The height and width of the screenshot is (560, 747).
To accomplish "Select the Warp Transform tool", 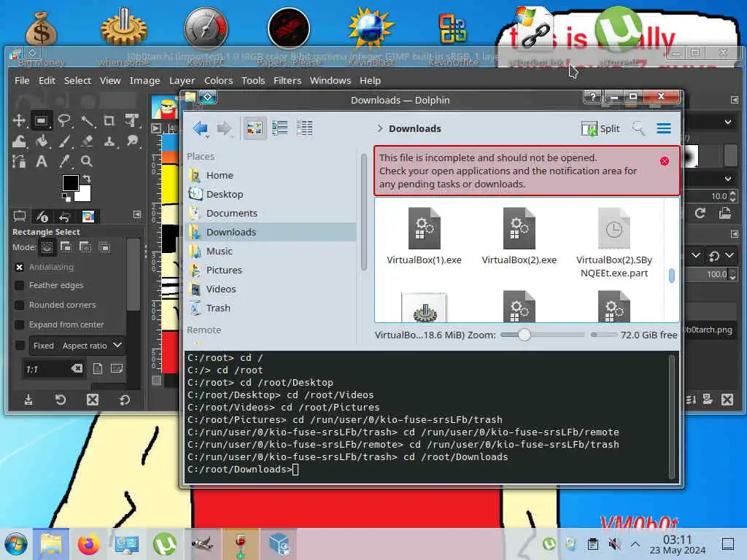I will point(19,141).
